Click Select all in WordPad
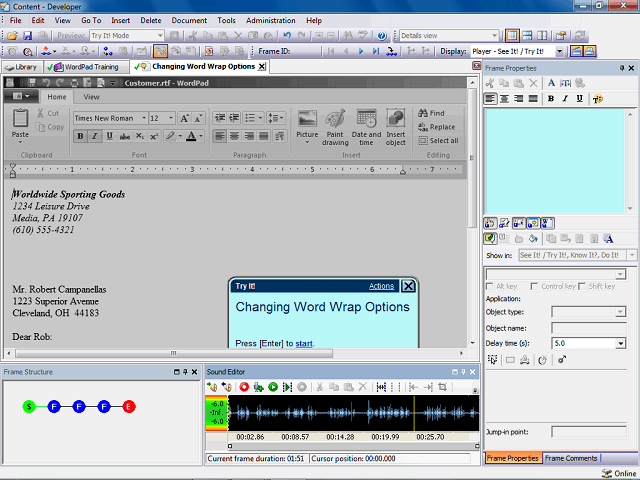The height and width of the screenshot is (480, 640). pos(438,141)
